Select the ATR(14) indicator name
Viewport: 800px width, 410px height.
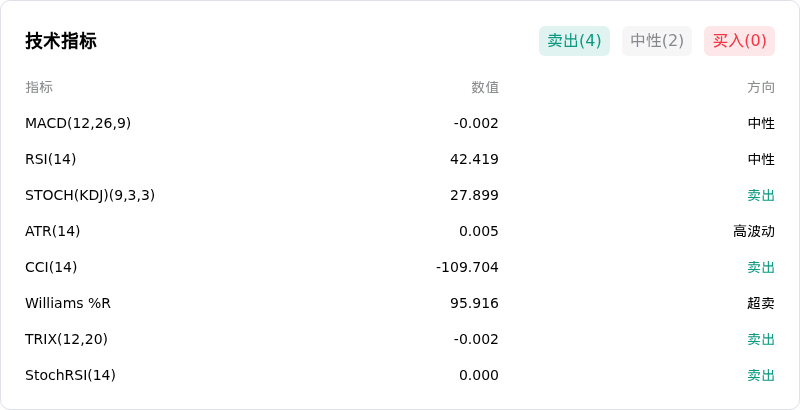[53, 231]
